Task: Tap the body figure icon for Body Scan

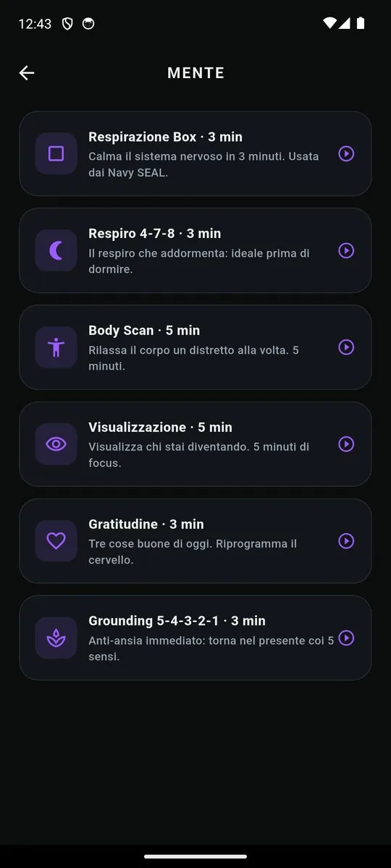Action: (x=56, y=347)
